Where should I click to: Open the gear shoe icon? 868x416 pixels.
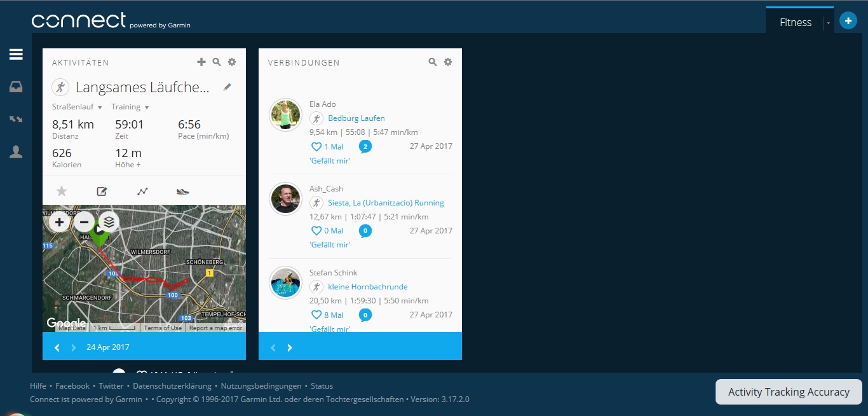(x=183, y=191)
